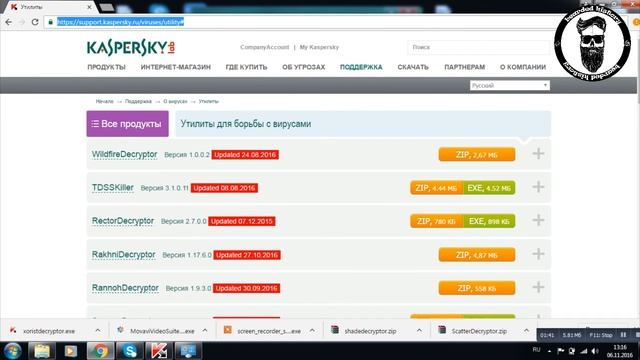Download WildfireDecryptor ZIP 2,67 МБ
The width and height of the screenshot is (640, 360).
click(477, 155)
